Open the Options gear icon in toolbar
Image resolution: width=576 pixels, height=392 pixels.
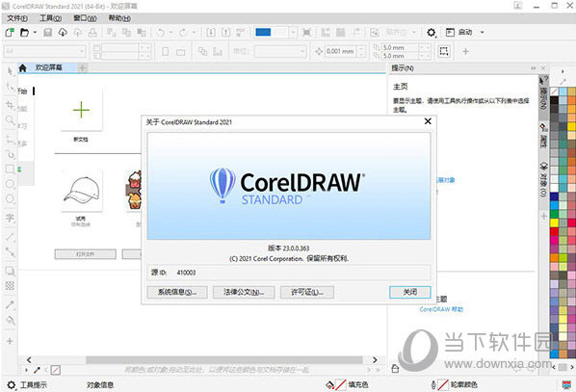(432, 33)
